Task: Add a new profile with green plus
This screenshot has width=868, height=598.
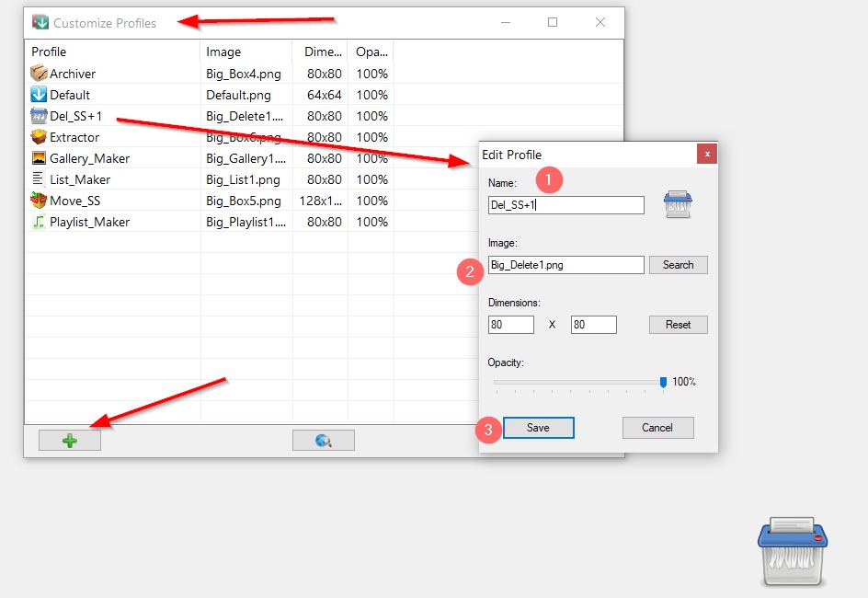Action: (x=70, y=441)
